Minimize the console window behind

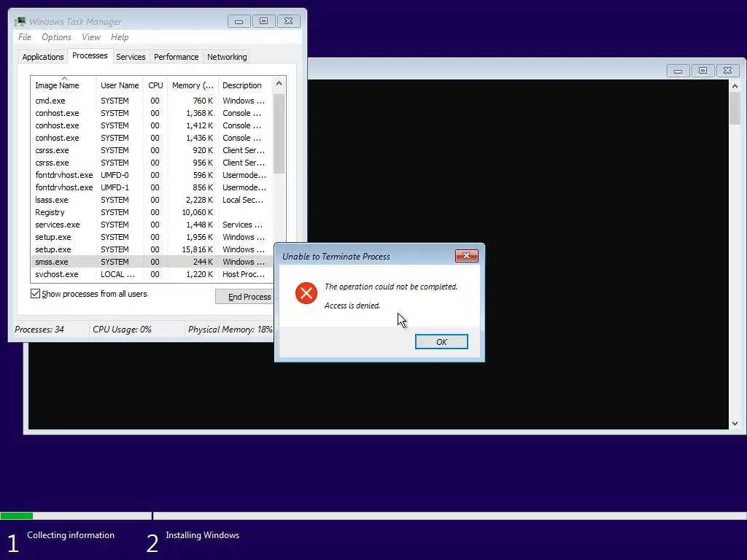(x=678, y=71)
